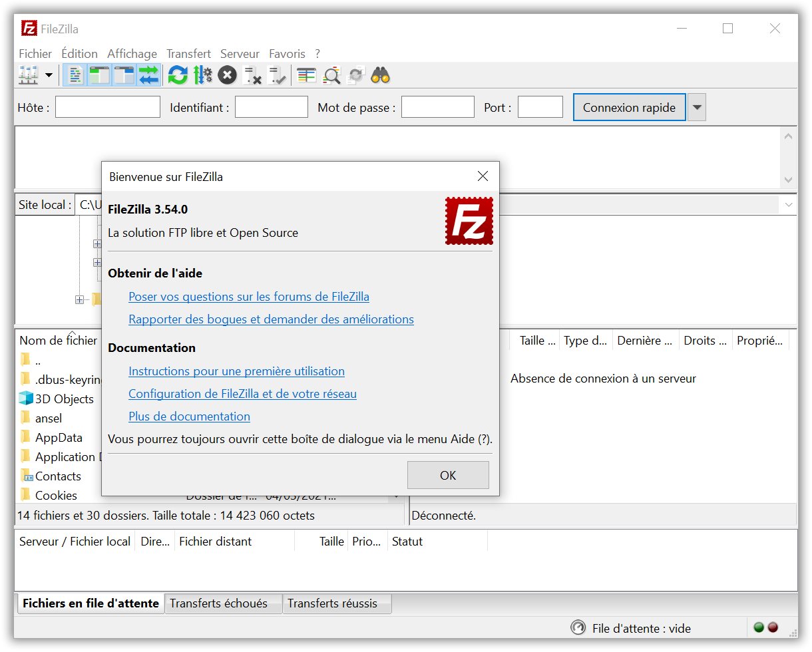Open the Rapporter des bogues link

click(x=271, y=319)
